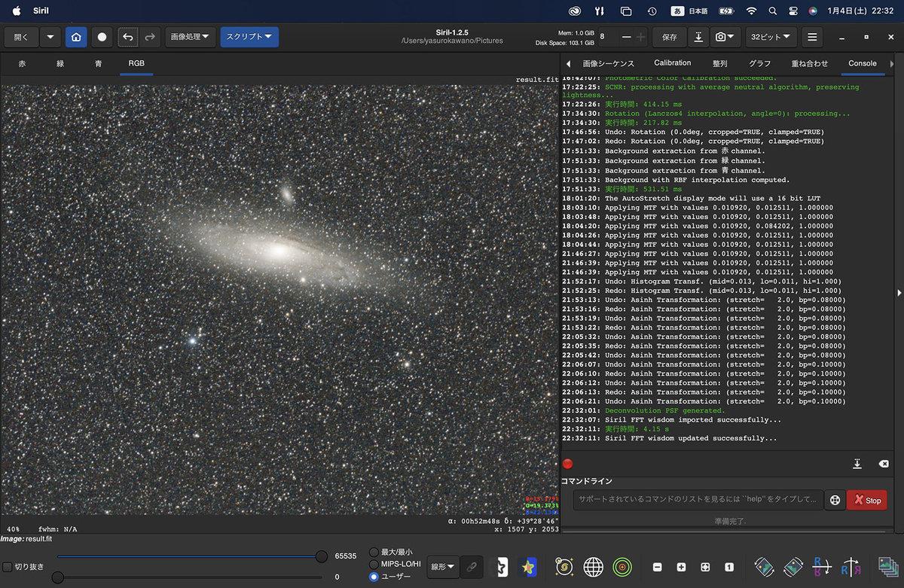Toggle false color star icon
Viewport: 904px width, 588px height.
pos(528,566)
